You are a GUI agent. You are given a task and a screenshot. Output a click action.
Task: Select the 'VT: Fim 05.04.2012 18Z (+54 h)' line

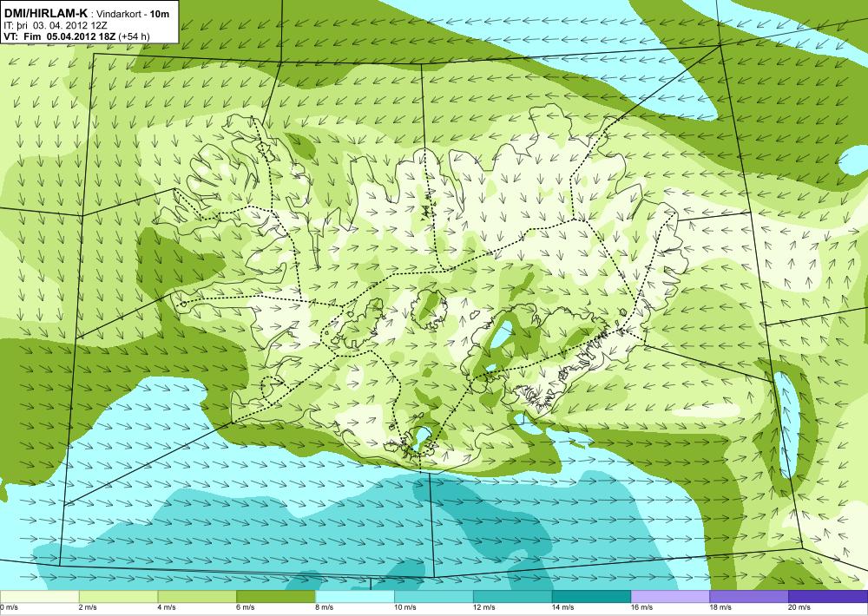pyautogui.click(x=76, y=36)
